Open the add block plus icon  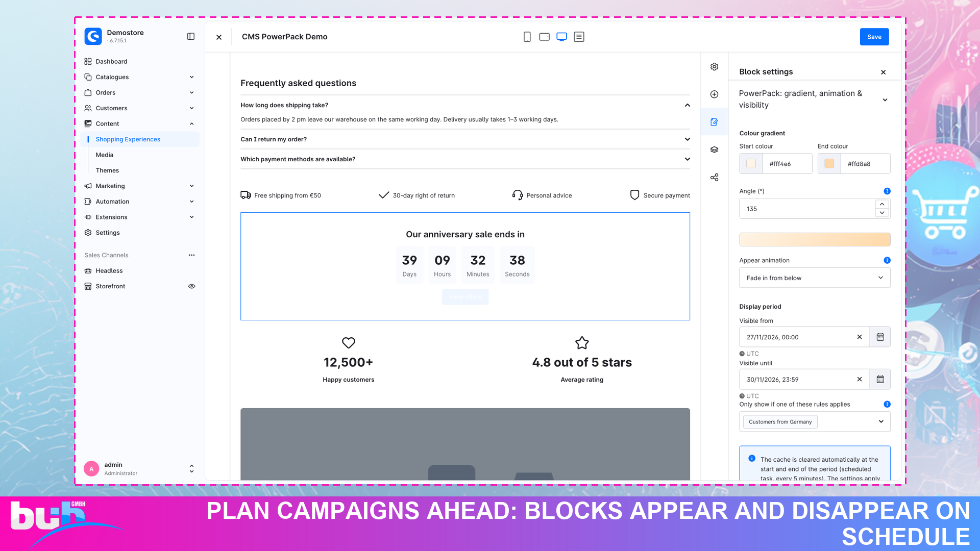point(715,94)
